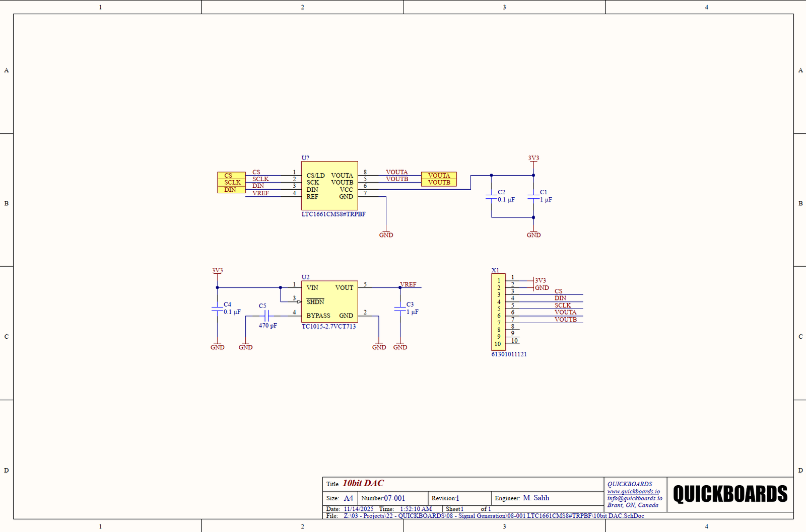
Task: Select the VREF net label at U2 VOUT
Action: [409, 284]
